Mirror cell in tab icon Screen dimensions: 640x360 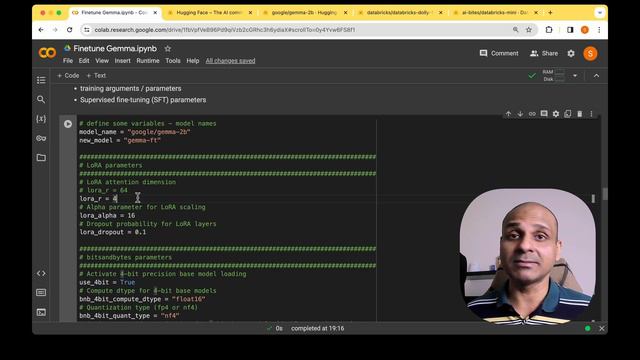pos(568,114)
